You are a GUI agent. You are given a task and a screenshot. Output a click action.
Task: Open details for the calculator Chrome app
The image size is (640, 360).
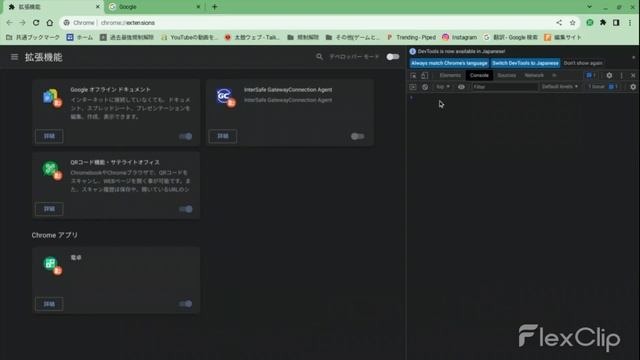point(49,304)
